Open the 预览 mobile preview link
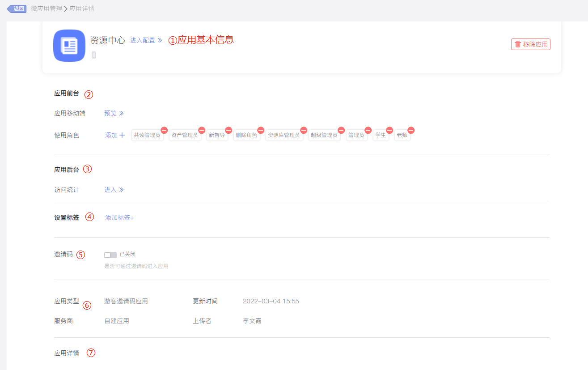This screenshot has width=588, height=370. pyautogui.click(x=114, y=113)
